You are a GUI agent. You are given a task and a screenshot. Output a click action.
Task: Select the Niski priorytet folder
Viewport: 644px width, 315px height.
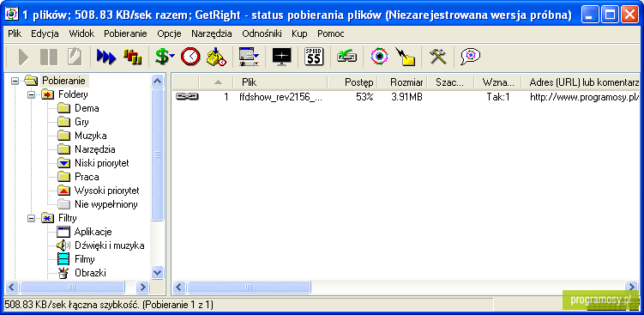pyautogui.click(x=102, y=163)
